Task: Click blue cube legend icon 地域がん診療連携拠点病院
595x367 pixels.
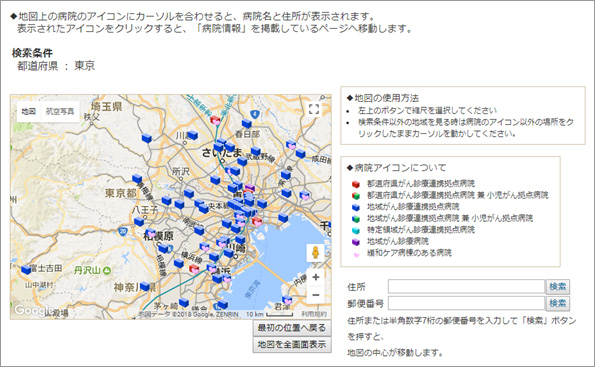Action: [356, 207]
